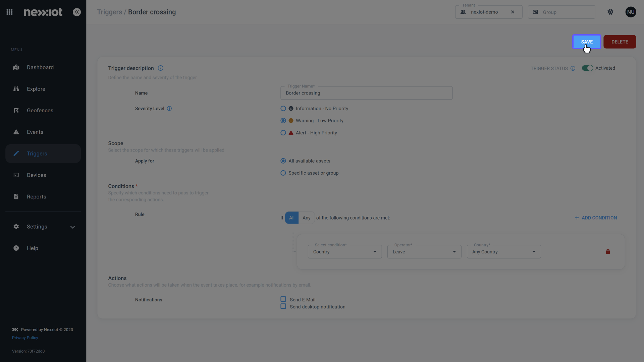Choose the All rule toggle

[292, 218]
